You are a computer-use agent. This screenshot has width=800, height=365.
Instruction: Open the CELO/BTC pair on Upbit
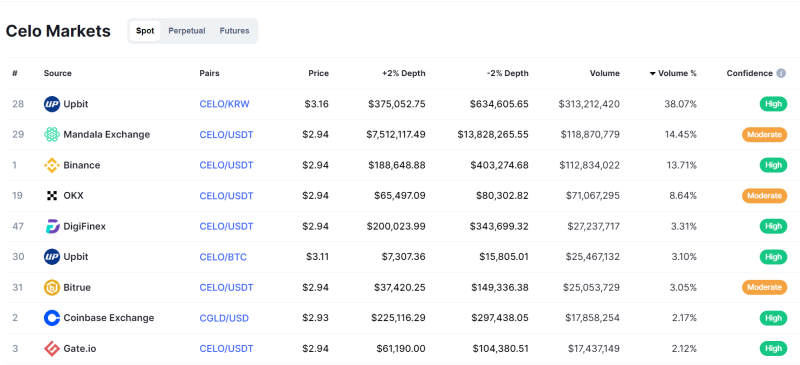223,257
